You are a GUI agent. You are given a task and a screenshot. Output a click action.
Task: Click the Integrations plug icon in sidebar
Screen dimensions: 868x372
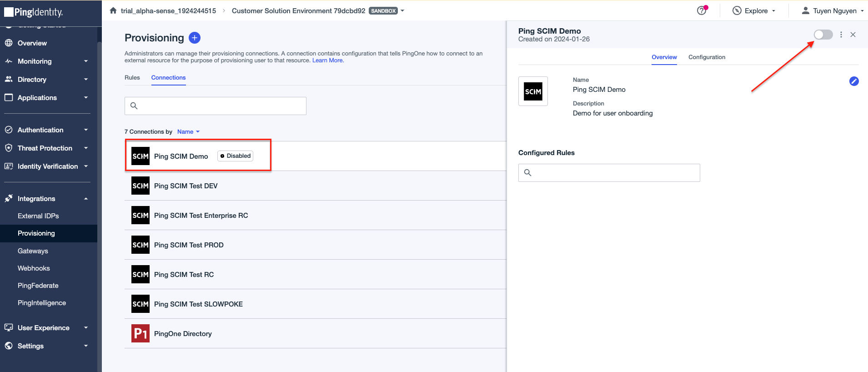coord(9,198)
